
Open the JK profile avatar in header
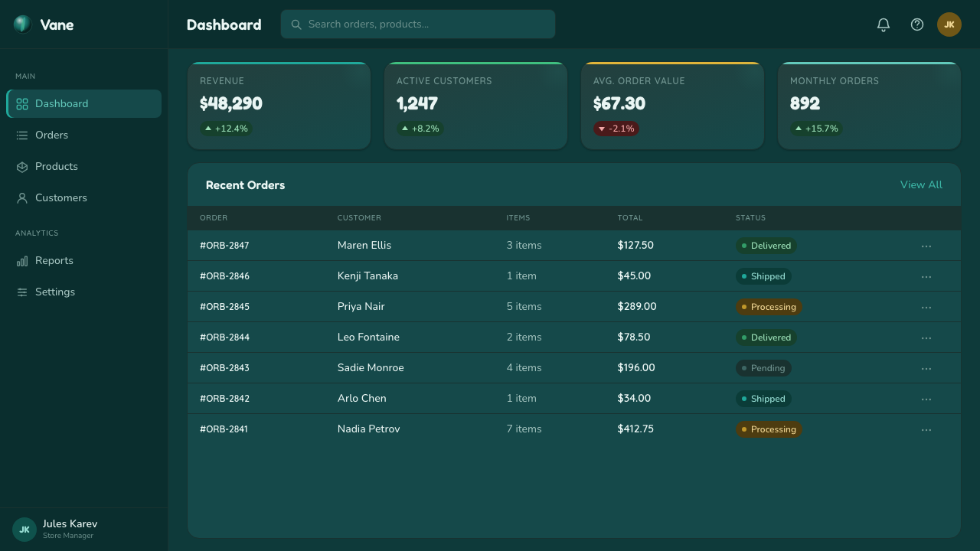coord(949,24)
